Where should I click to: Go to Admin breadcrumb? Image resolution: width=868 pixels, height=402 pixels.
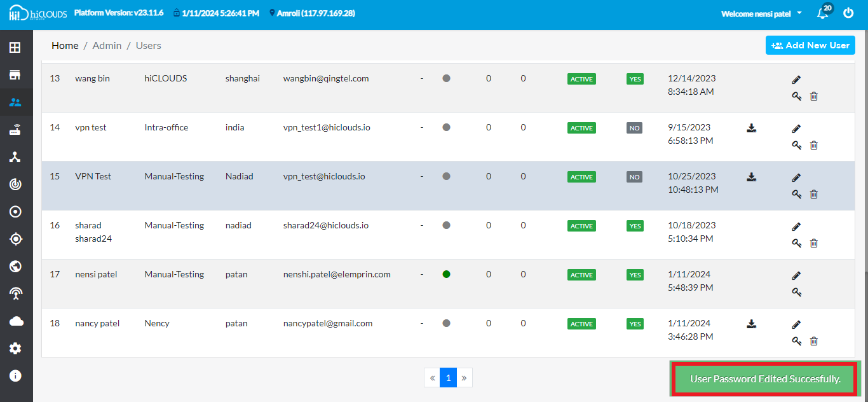pyautogui.click(x=107, y=46)
